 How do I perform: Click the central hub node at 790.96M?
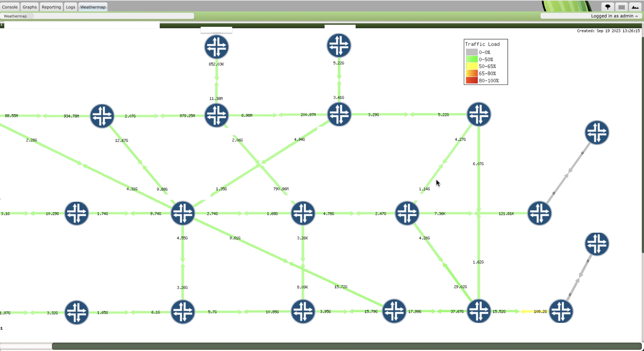pos(302,213)
